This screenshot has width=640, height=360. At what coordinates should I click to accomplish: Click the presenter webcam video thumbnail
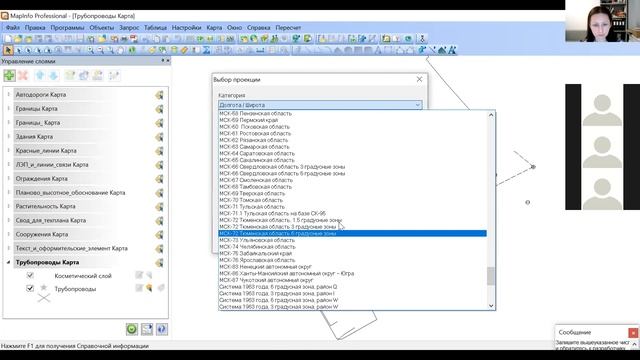(602, 21)
